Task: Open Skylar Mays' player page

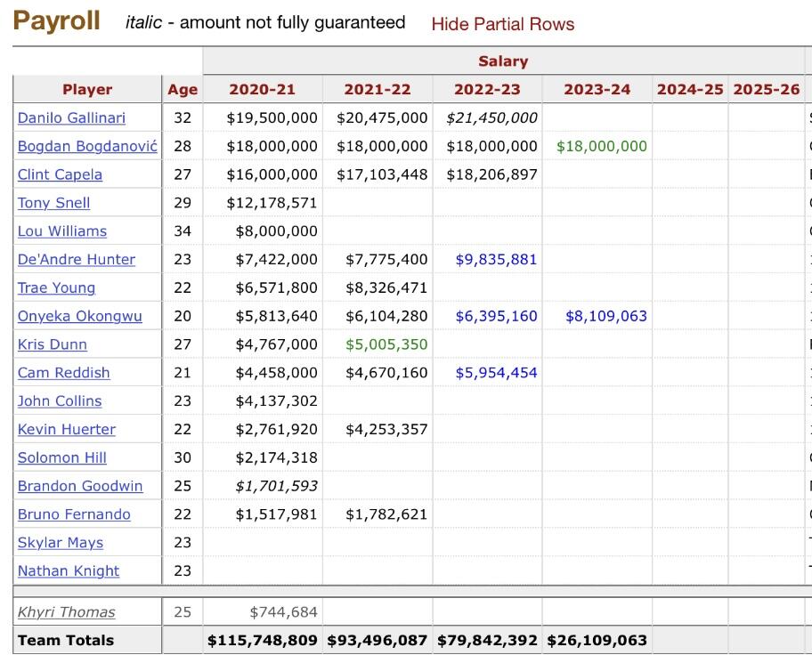Action: [61, 543]
